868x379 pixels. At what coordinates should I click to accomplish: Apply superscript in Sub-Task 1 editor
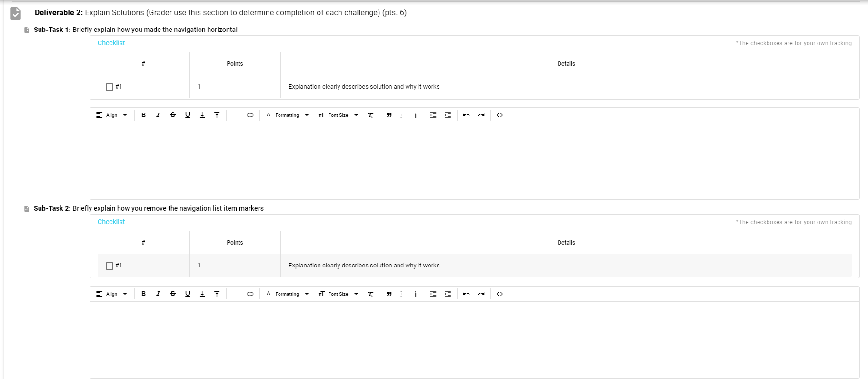[x=217, y=115]
